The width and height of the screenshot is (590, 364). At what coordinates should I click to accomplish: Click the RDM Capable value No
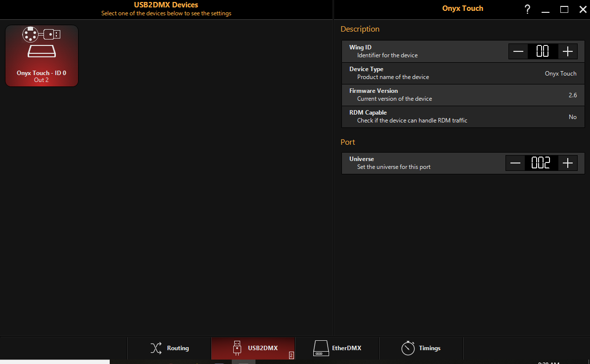573,117
